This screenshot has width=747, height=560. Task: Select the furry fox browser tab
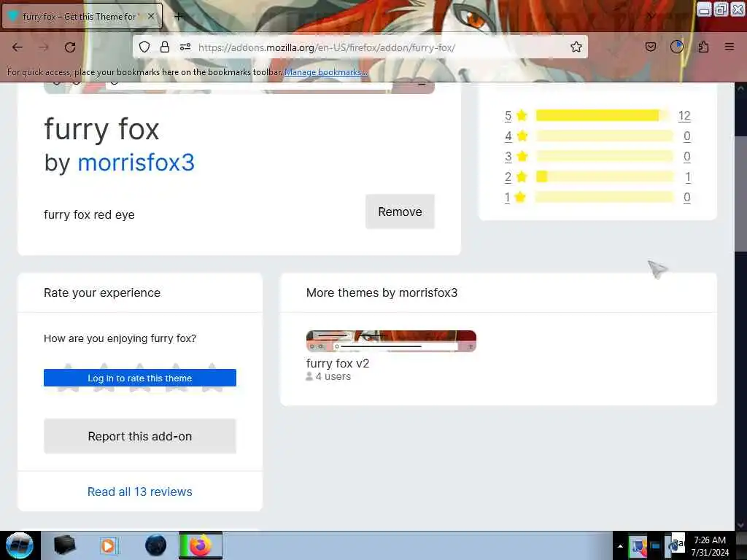coord(82,16)
